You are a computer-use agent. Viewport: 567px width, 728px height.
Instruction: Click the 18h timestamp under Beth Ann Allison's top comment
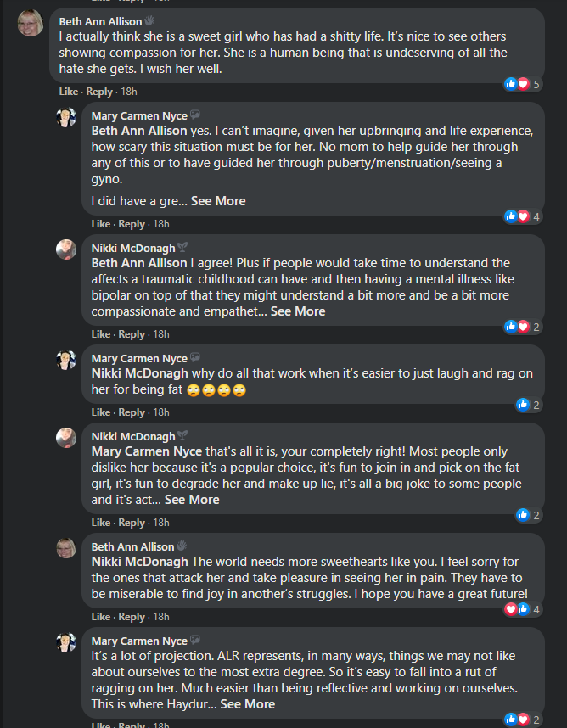[x=129, y=92]
